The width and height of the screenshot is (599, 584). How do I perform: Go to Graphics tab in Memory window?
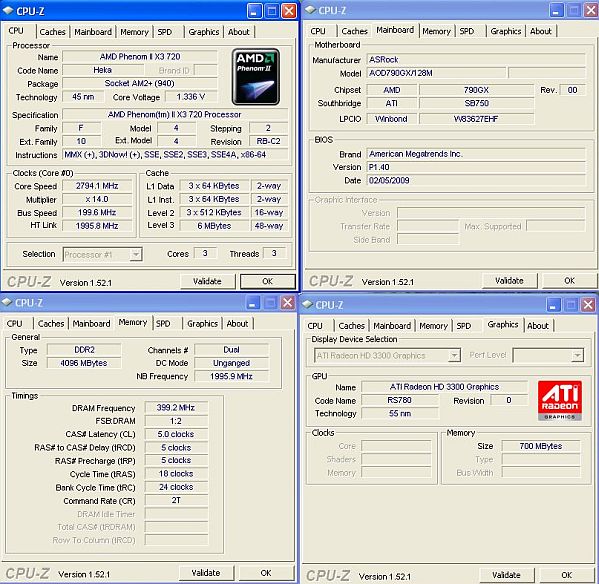coord(202,324)
